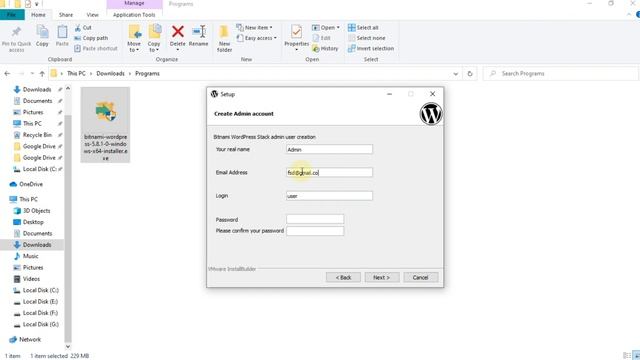
Task: Click Invert selection
Action: click(371, 48)
